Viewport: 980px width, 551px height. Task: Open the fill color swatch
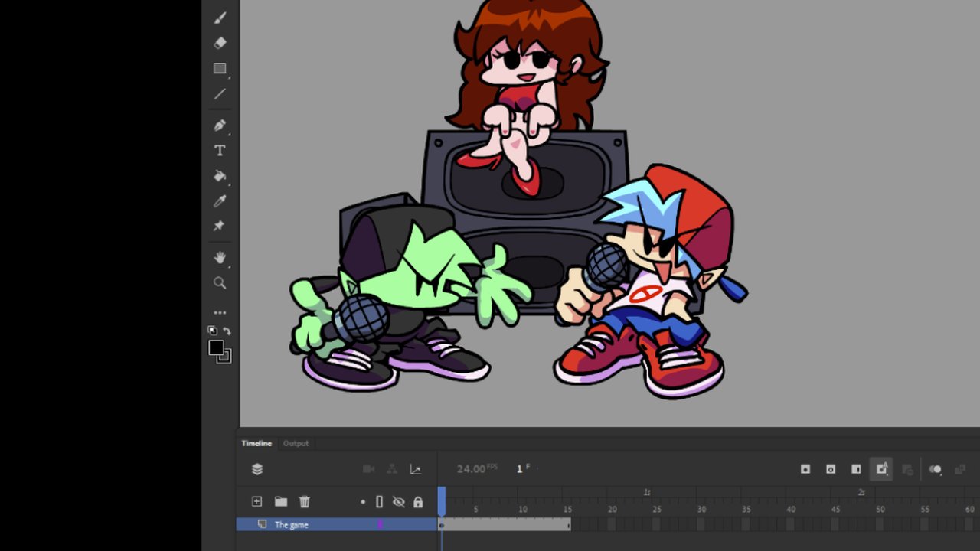pyautogui.click(x=216, y=347)
